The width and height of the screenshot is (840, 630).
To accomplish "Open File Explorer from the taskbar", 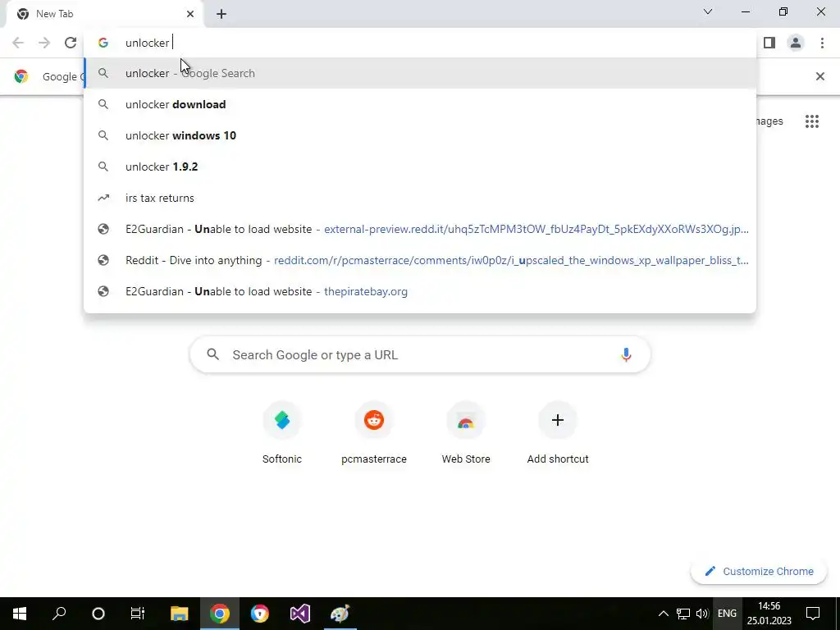I will tap(180, 614).
